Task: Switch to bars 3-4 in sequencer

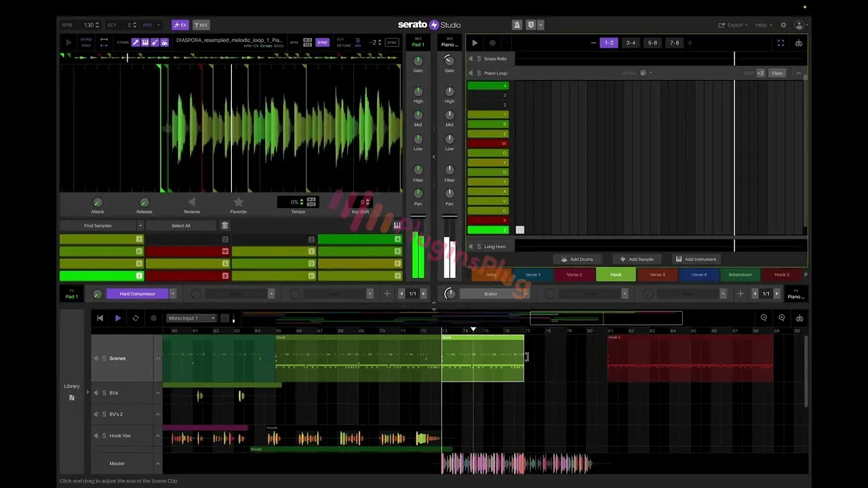Action: pos(631,43)
